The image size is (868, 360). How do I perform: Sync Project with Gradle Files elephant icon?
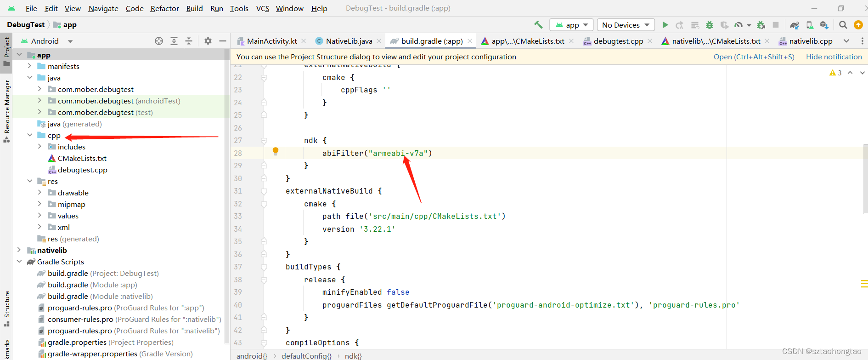click(795, 25)
